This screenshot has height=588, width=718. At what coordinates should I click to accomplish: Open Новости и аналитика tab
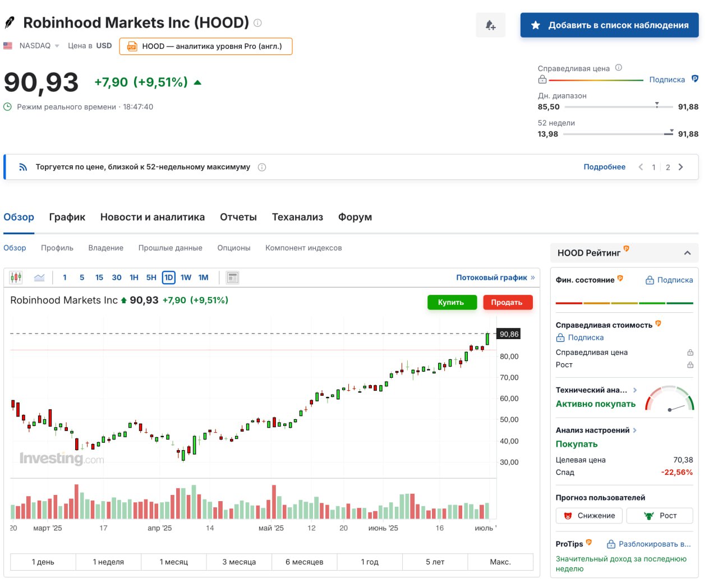(x=153, y=217)
